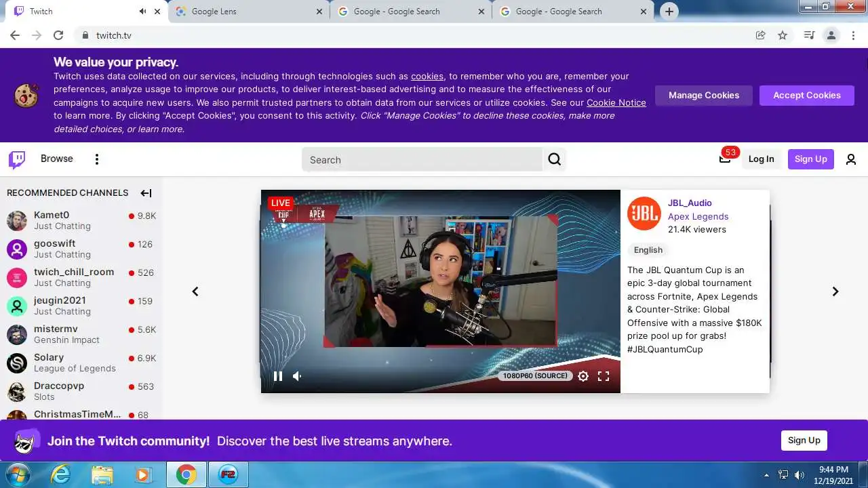
Task: Launch Internet Explorer from taskbar
Action: [x=61, y=475]
